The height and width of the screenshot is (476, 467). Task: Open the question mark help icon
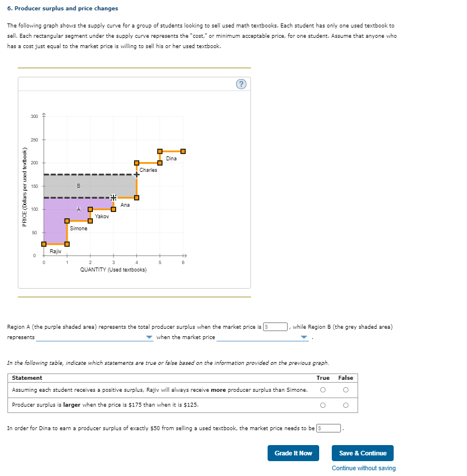(x=241, y=83)
